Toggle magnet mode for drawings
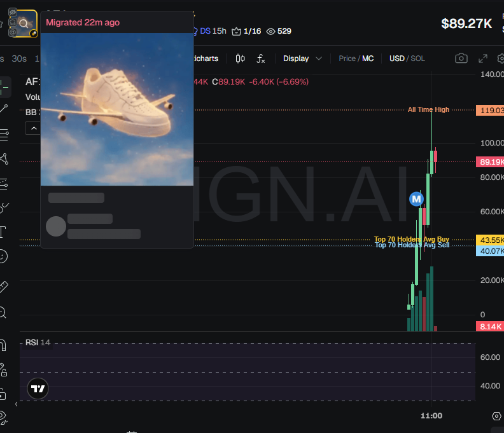Image resolution: width=504 pixels, height=433 pixels. click(3, 345)
